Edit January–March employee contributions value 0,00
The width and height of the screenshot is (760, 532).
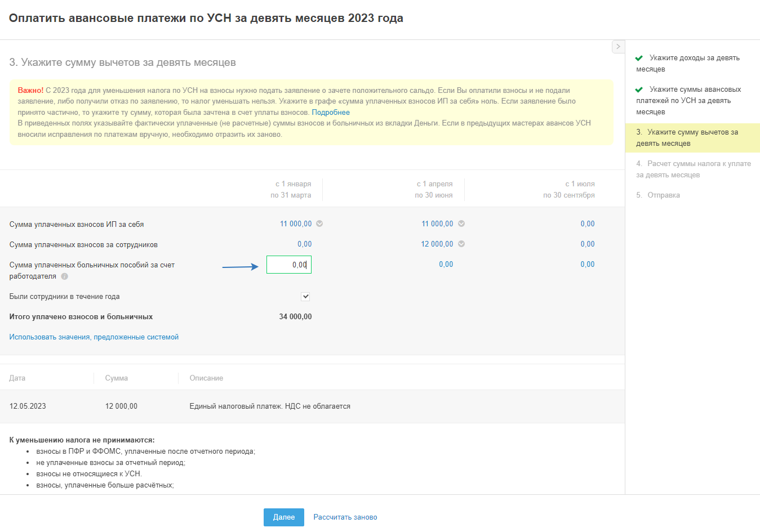305,244
